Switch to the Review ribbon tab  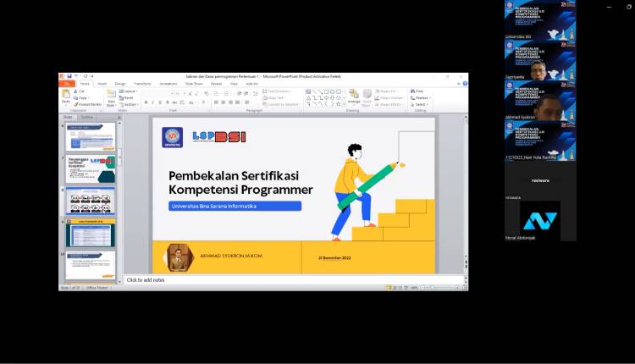point(216,84)
